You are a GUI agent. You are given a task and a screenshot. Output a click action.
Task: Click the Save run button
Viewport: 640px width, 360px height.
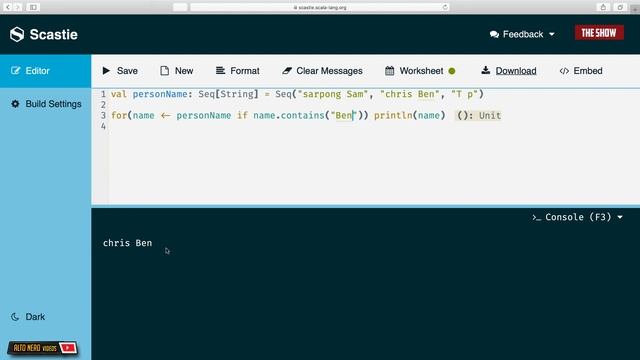point(120,71)
